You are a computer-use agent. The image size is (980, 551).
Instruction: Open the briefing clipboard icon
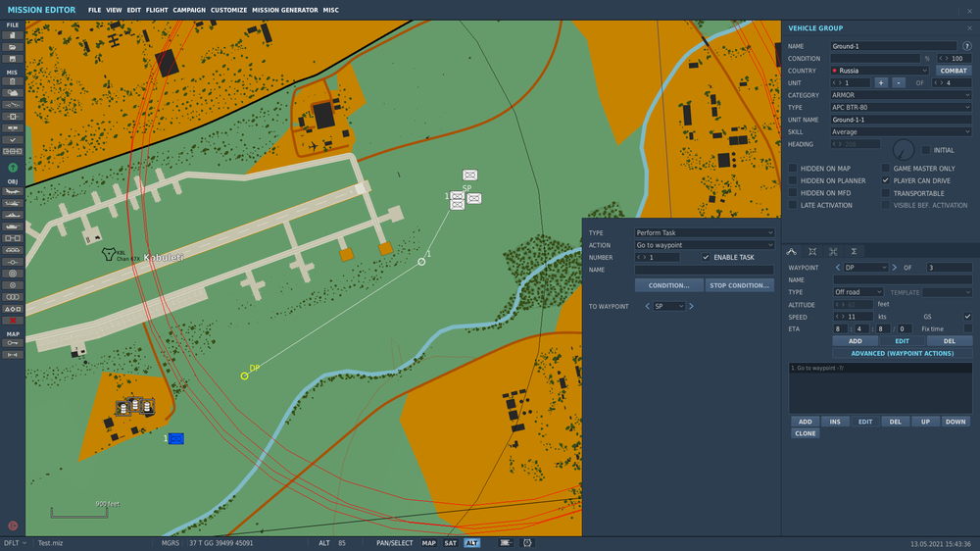(x=13, y=81)
